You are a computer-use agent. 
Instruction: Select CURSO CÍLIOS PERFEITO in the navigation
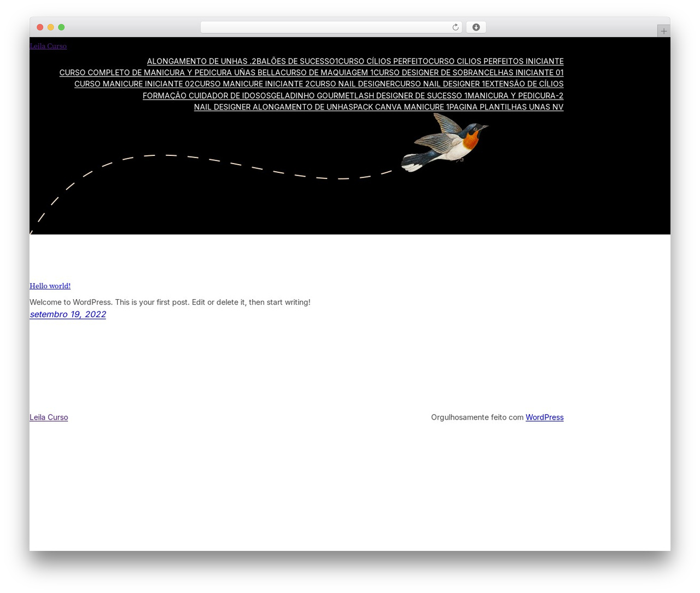point(383,61)
